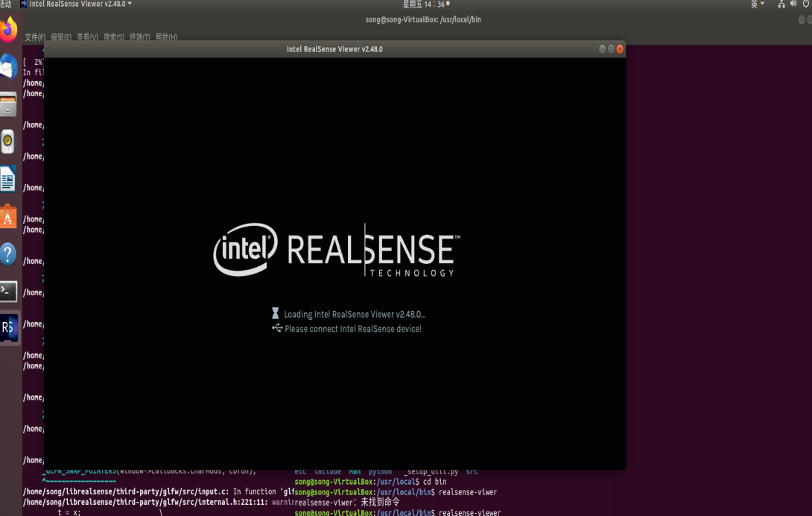Viewport: 812px width, 516px height.
Task: Click the 'cd bin' command line in terminal
Action: [x=370, y=482]
